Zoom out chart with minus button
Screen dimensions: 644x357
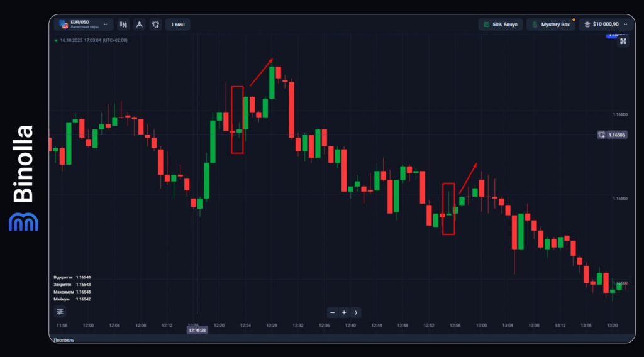click(333, 312)
